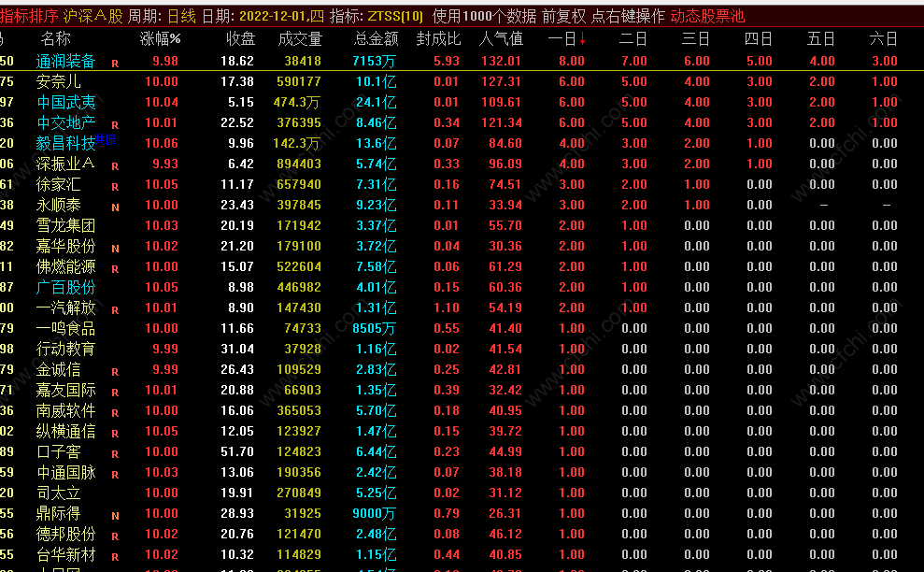Click 封成比 value 1.10 for 一汽解放

click(447, 307)
